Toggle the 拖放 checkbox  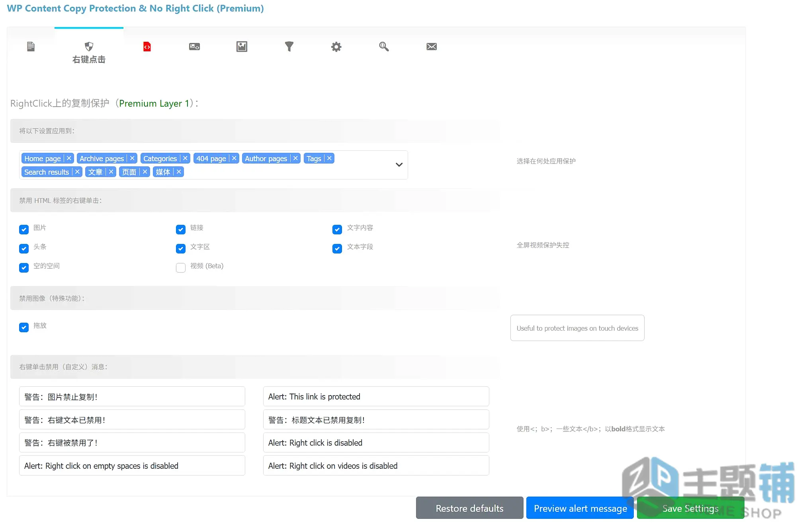point(24,327)
